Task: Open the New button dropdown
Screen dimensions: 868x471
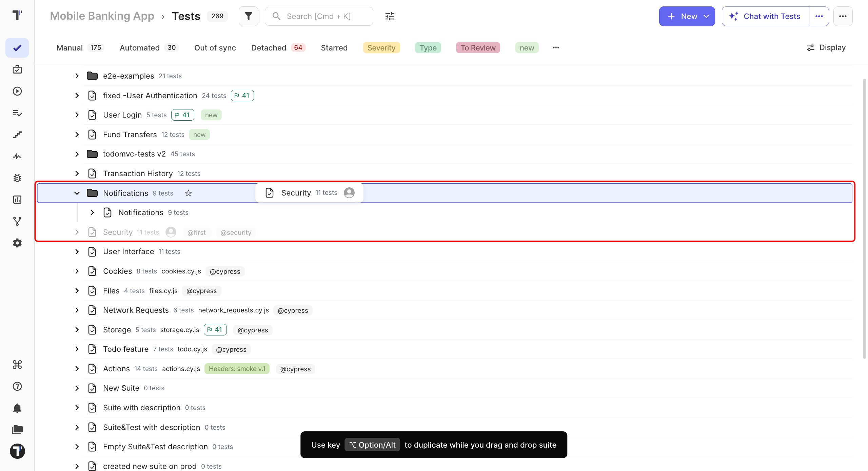Action: click(687, 16)
